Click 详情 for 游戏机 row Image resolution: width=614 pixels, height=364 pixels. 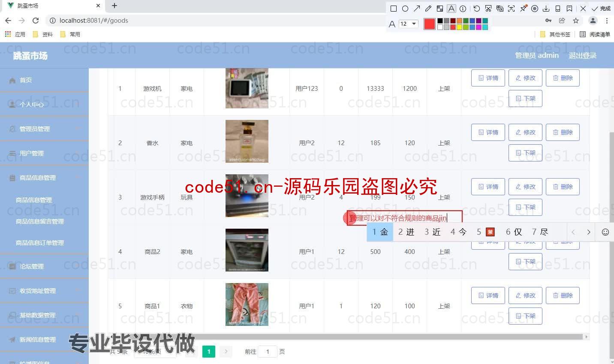coord(488,78)
